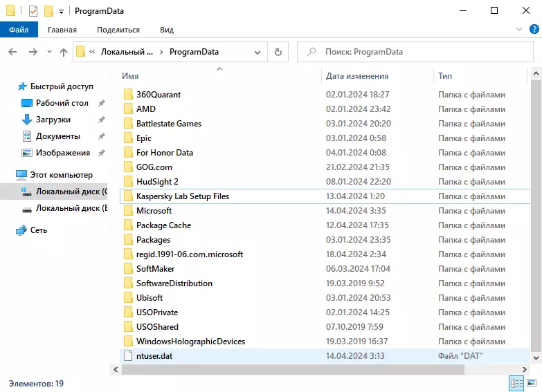Screen dimensions: 542x392
Task: Sort by the Дата изменения column header
Action: [x=357, y=76]
